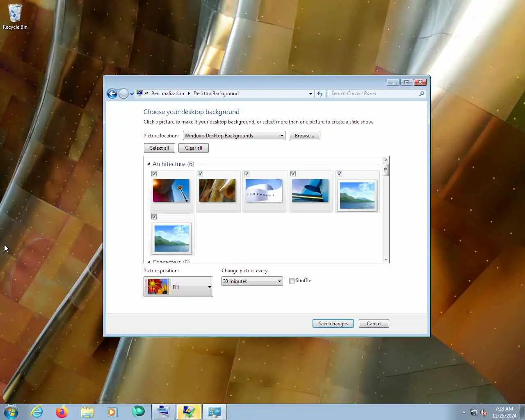The image size is (525, 420).
Task: Collapse the Architecture group triangle
Action: [148, 164]
